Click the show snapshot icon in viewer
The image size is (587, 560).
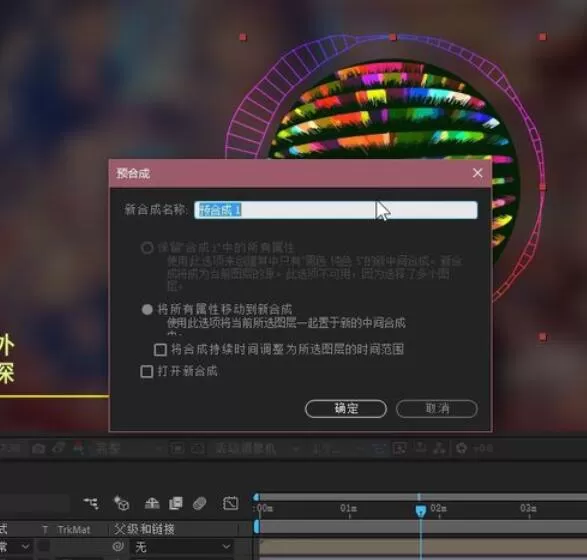point(58,448)
